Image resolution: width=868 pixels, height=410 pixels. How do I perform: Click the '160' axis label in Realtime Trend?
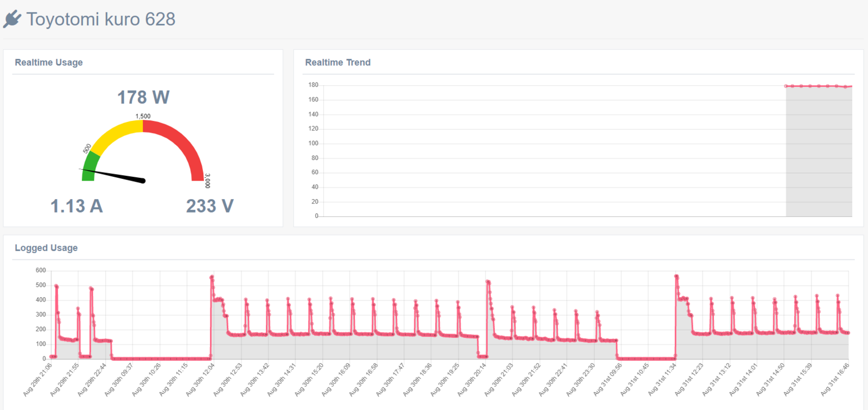(x=314, y=100)
